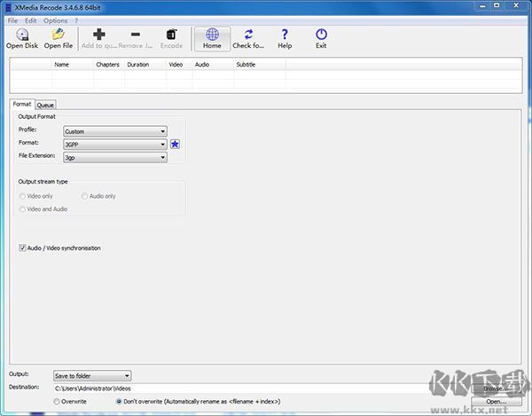Switch to the Queue tab
Image resolution: width=532 pixels, height=416 pixels.
(45, 105)
